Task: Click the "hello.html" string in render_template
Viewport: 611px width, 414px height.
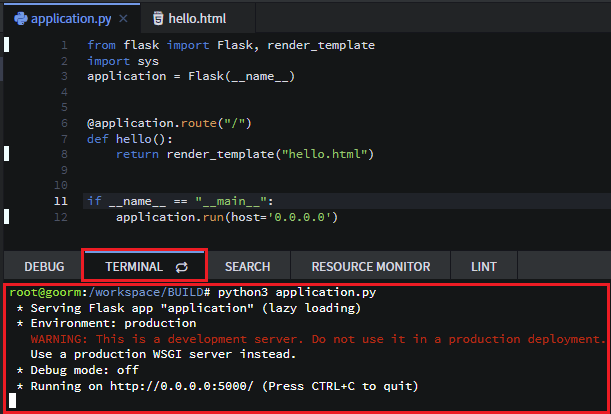Action: pos(325,154)
